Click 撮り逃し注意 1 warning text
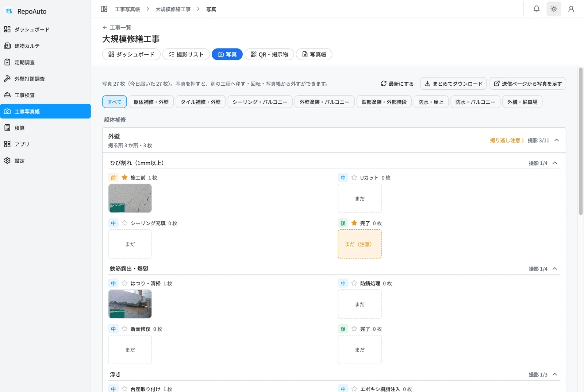 click(507, 140)
